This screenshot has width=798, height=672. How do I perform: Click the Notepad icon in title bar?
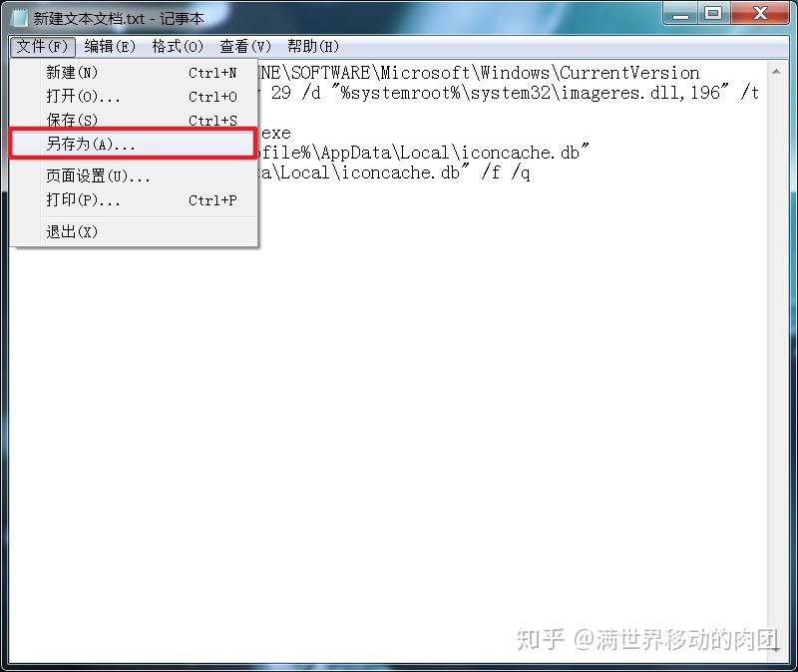pyautogui.click(x=19, y=18)
